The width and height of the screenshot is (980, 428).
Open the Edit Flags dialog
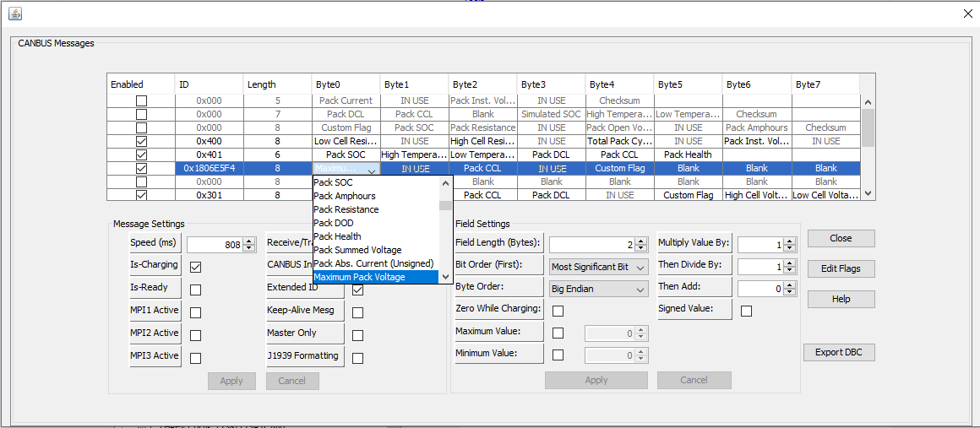click(x=840, y=268)
